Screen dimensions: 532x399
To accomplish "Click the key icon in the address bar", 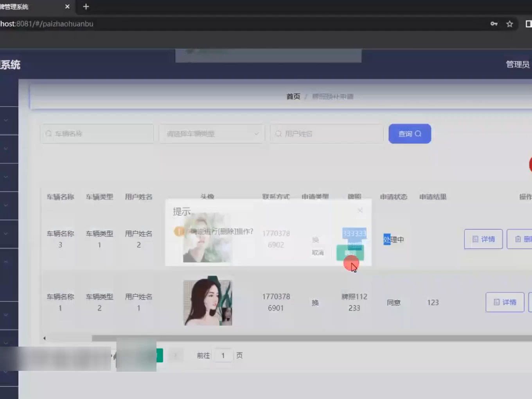I will point(494,24).
